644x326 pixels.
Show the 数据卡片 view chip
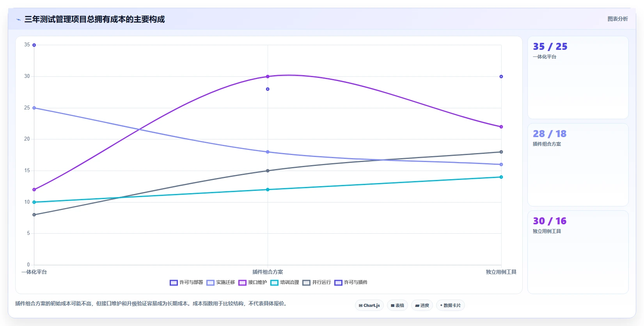pyautogui.click(x=451, y=305)
